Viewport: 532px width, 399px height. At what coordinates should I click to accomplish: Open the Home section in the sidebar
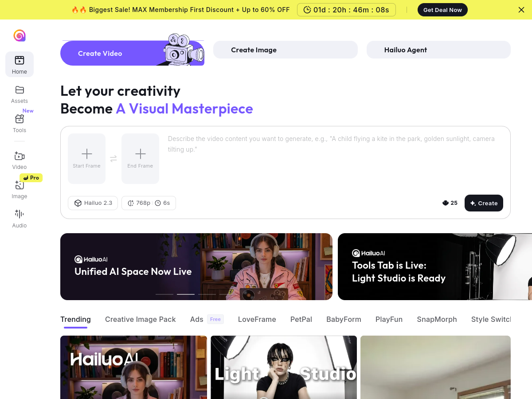(x=20, y=64)
